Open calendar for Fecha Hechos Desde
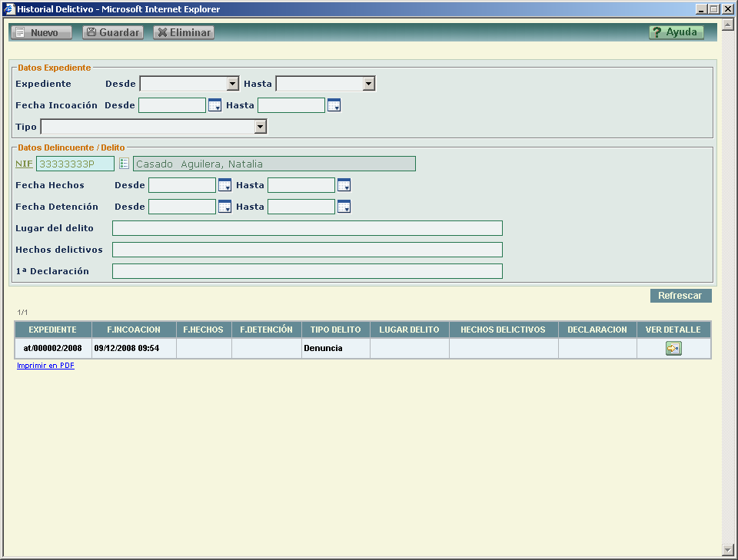The image size is (738, 560). [x=224, y=185]
